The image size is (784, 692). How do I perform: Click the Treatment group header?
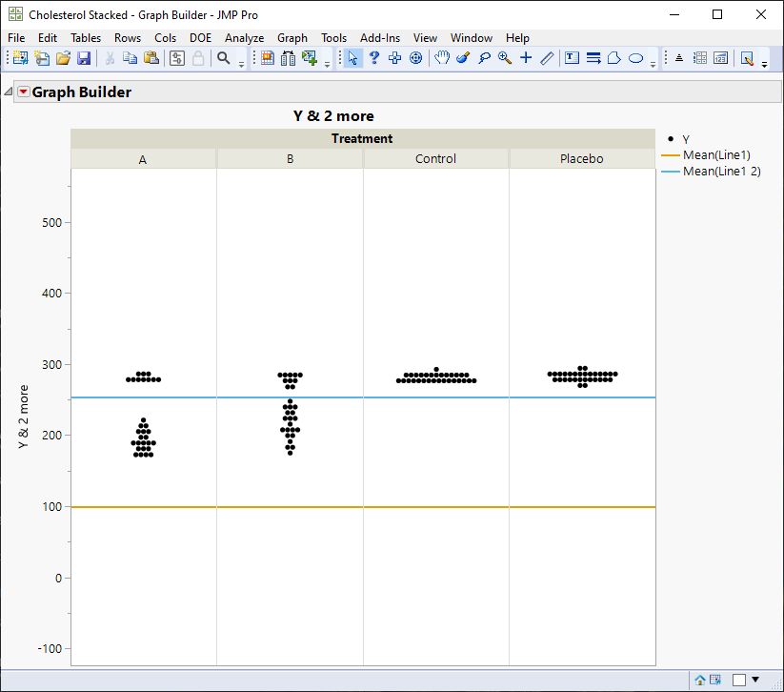click(x=362, y=139)
